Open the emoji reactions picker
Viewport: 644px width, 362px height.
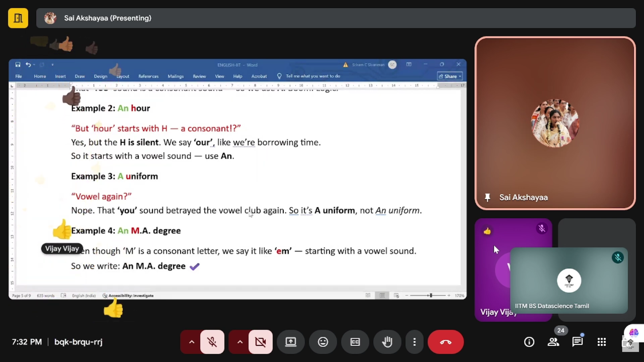(x=323, y=342)
